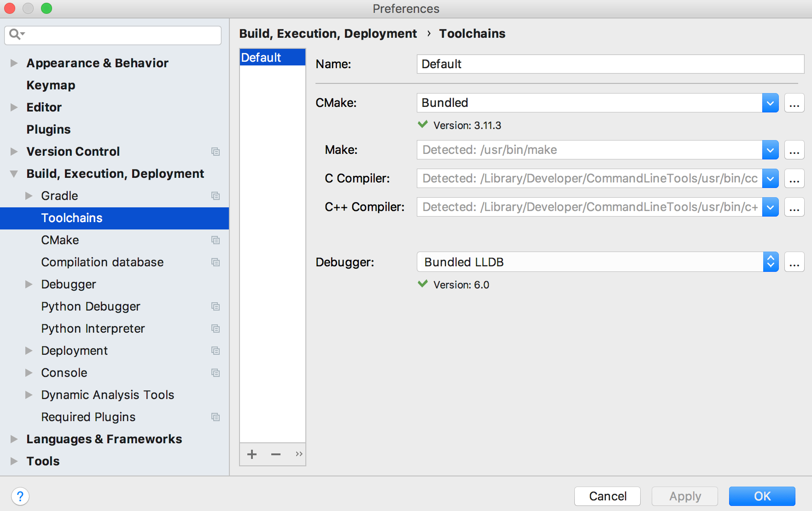Viewport: 812px width, 511px height.
Task: Browse for C Compiler with ellipsis button
Action: [794, 178]
